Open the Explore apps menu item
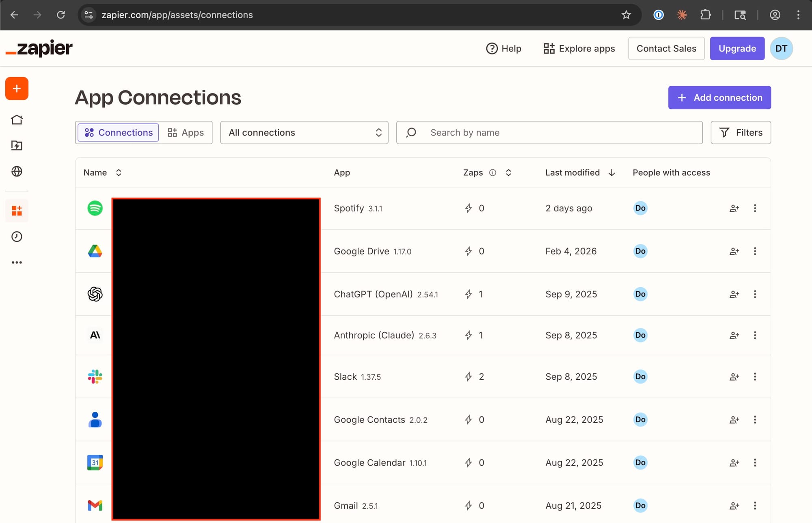 click(579, 49)
